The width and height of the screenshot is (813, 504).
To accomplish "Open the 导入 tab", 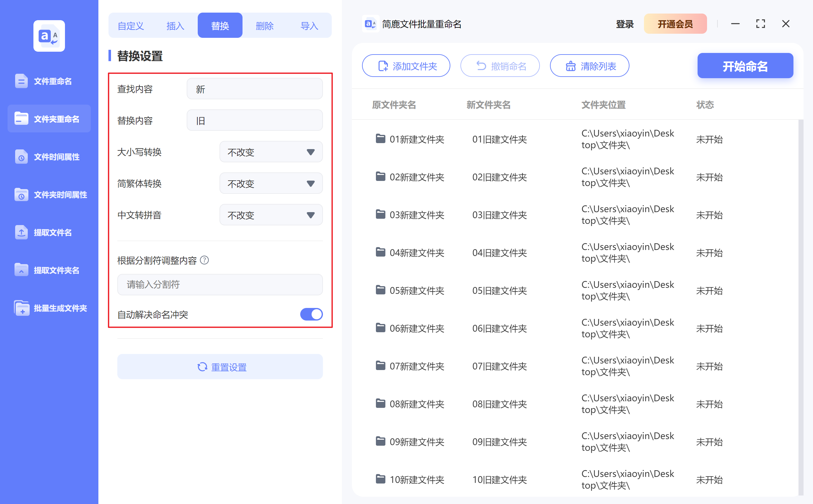I will pyautogui.click(x=309, y=25).
